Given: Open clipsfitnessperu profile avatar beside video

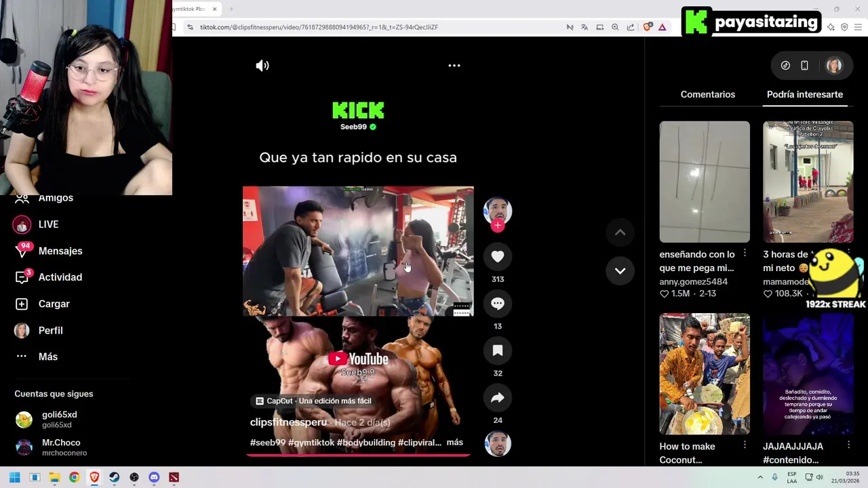Looking at the screenshot, I should [498, 210].
